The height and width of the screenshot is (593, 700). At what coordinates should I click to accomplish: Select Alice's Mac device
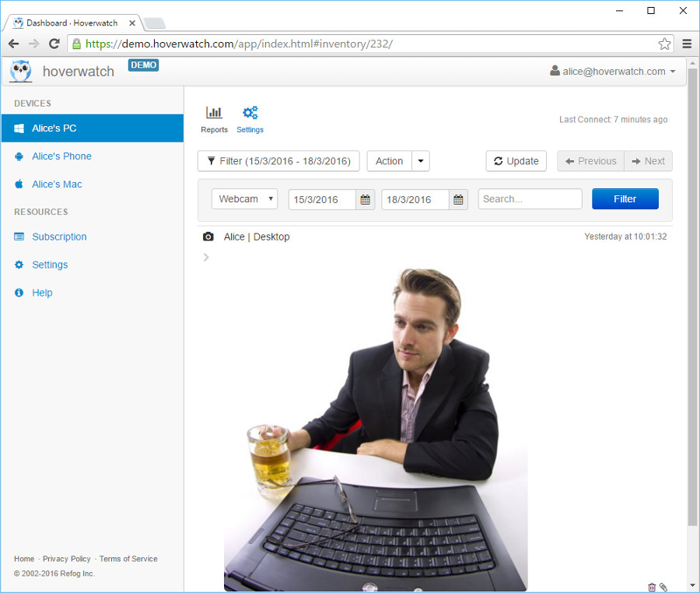coord(57,184)
